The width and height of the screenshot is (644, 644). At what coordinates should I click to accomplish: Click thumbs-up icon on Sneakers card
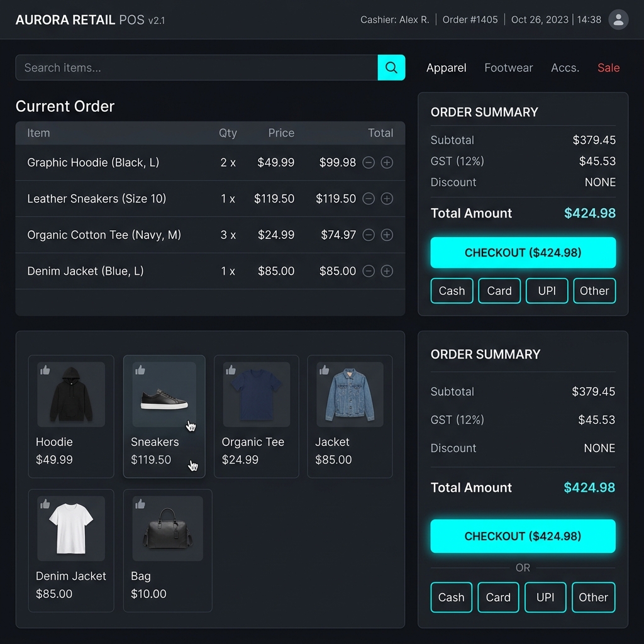pyautogui.click(x=140, y=370)
